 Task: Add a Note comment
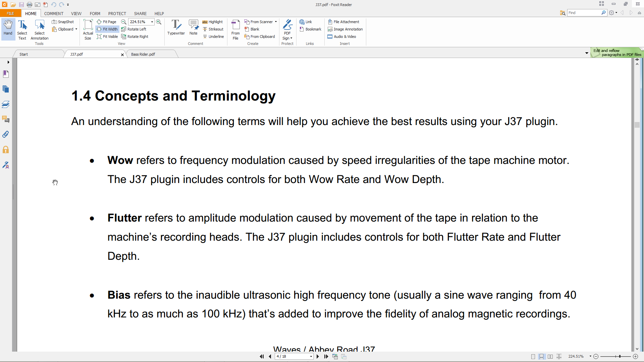(x=194, y=27)
